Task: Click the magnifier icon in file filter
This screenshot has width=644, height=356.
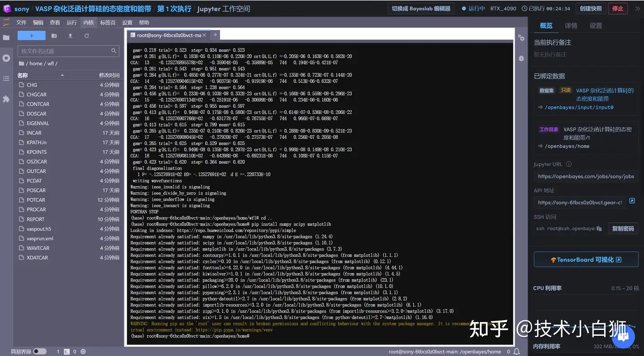Action: point(114,51)
